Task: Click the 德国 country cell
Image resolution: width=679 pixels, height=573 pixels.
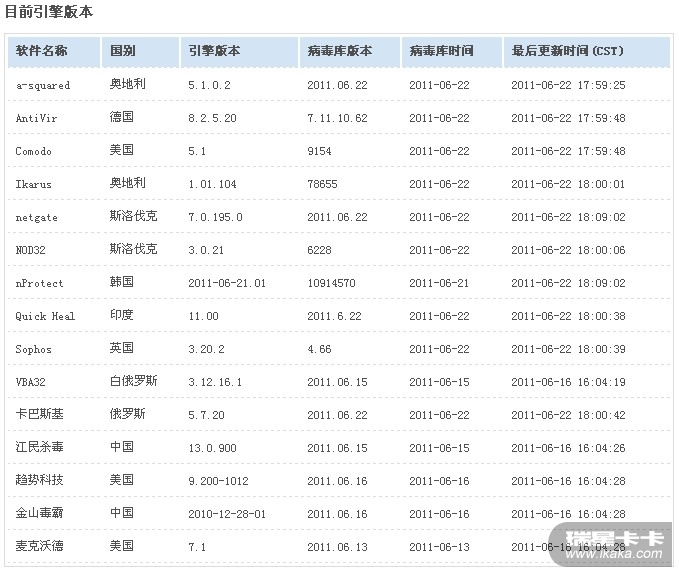Action: coord(122,117)
